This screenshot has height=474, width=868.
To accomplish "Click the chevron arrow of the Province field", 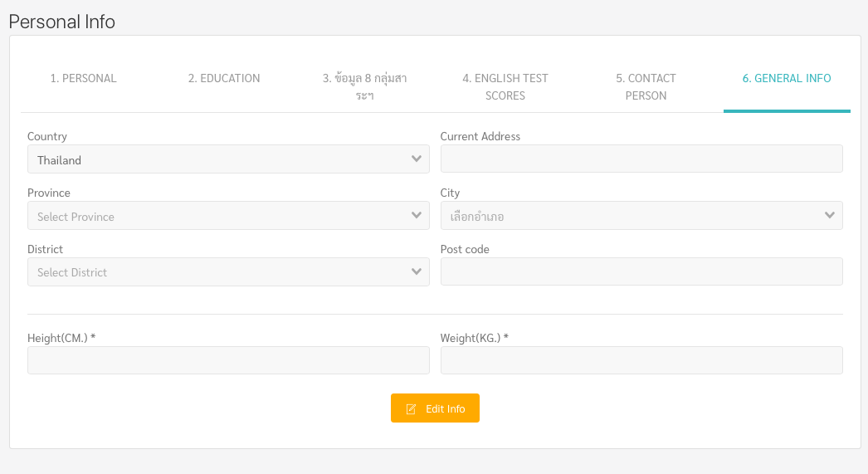I will coord(417,215).
